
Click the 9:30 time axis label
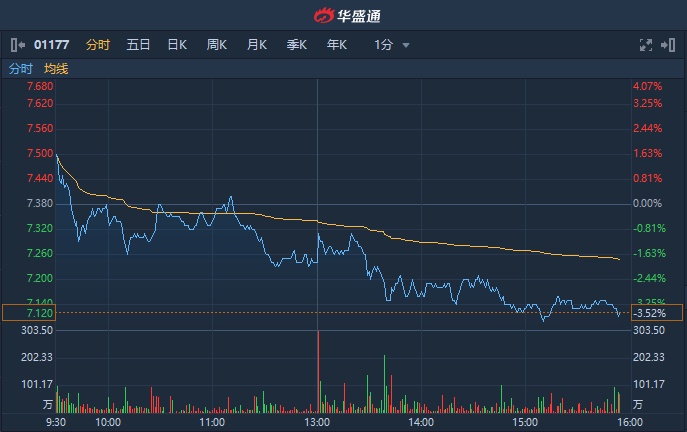click(x=56, y=422)
